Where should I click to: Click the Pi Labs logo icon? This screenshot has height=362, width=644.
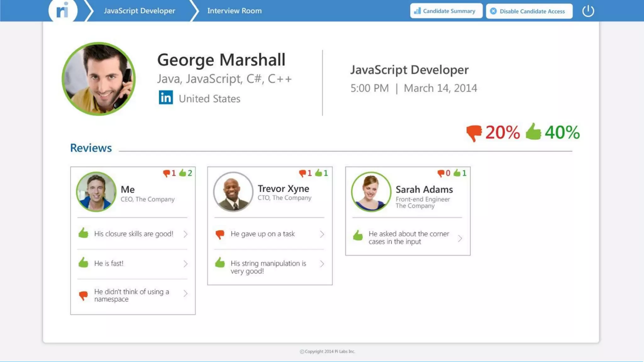point(63,10)
